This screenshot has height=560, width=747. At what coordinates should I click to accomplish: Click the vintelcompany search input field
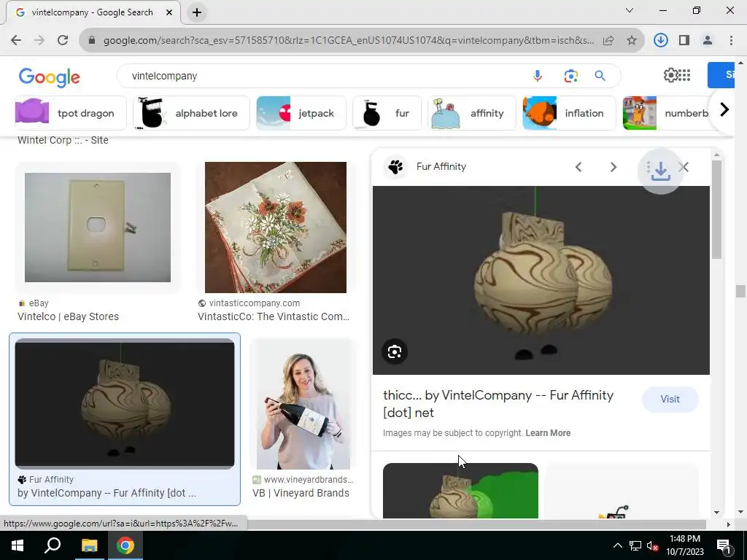324,76
